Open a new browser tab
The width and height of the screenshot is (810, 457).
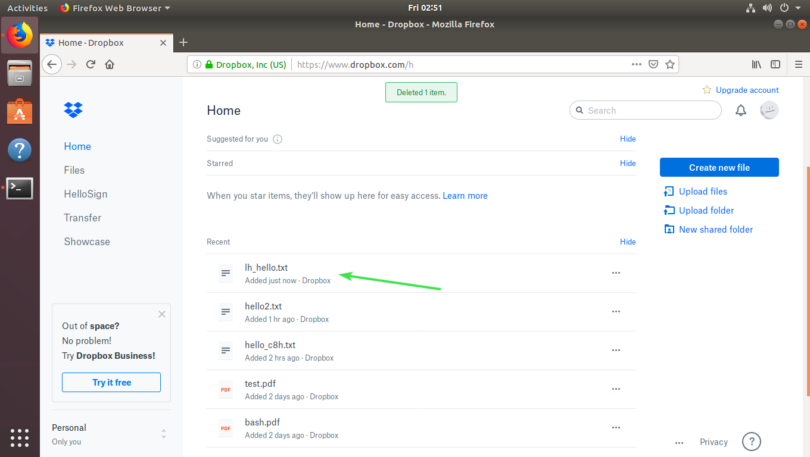pyautogui.click(x=183, y=42)
